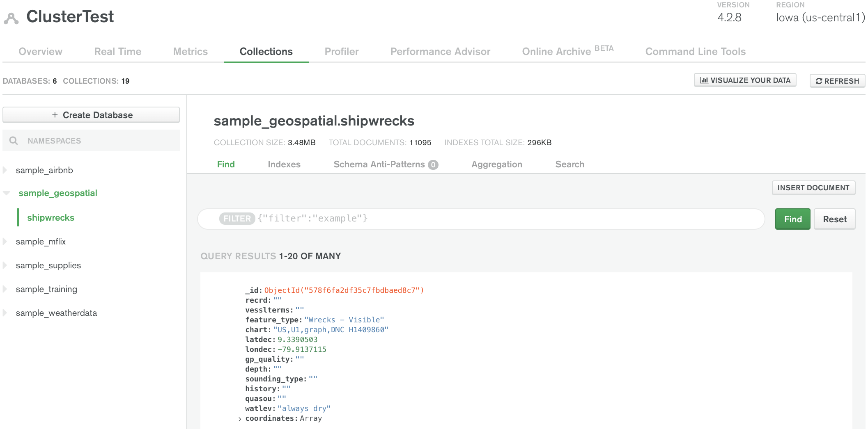Click the ObjectId value of the first document

point(344,290)
